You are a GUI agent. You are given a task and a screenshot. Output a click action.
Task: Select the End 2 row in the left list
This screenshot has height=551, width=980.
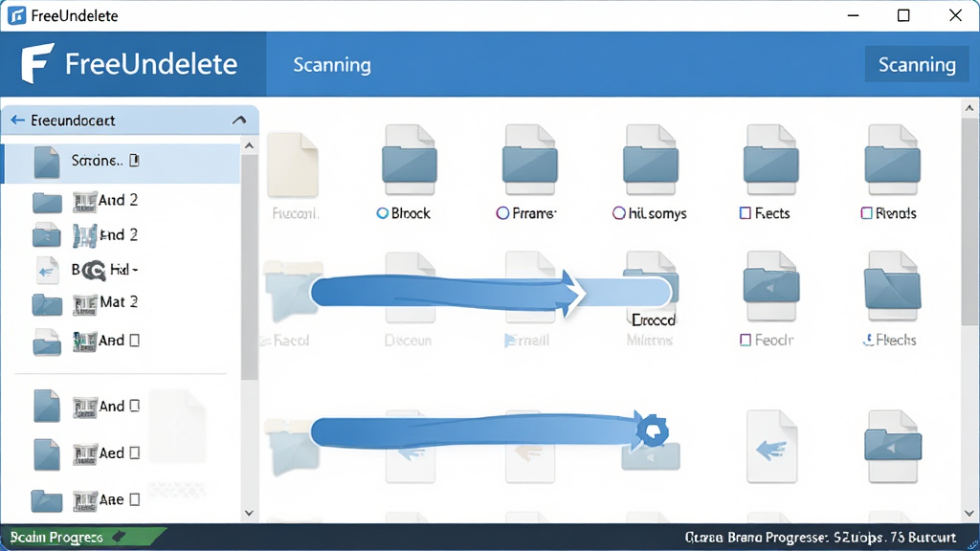(122, 235)
